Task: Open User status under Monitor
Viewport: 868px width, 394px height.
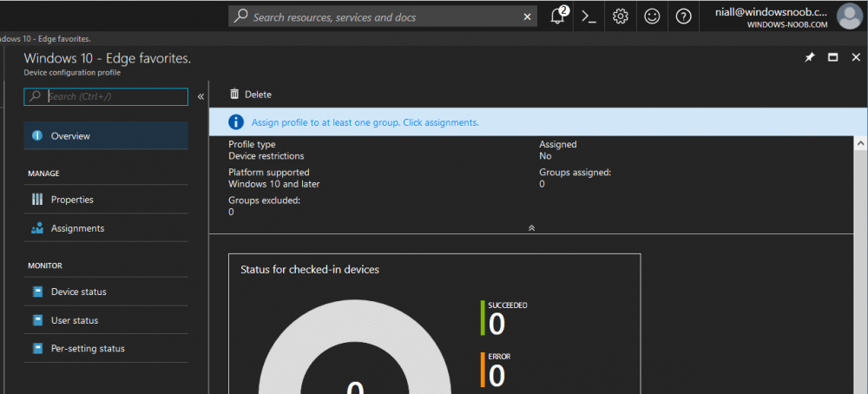Action: pos(106,320)
